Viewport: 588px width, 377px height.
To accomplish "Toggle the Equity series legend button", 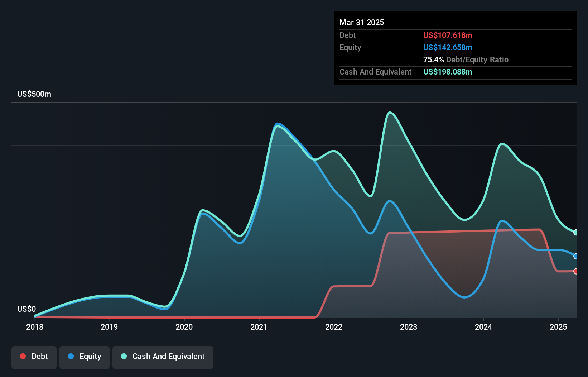I will [85, 357].
